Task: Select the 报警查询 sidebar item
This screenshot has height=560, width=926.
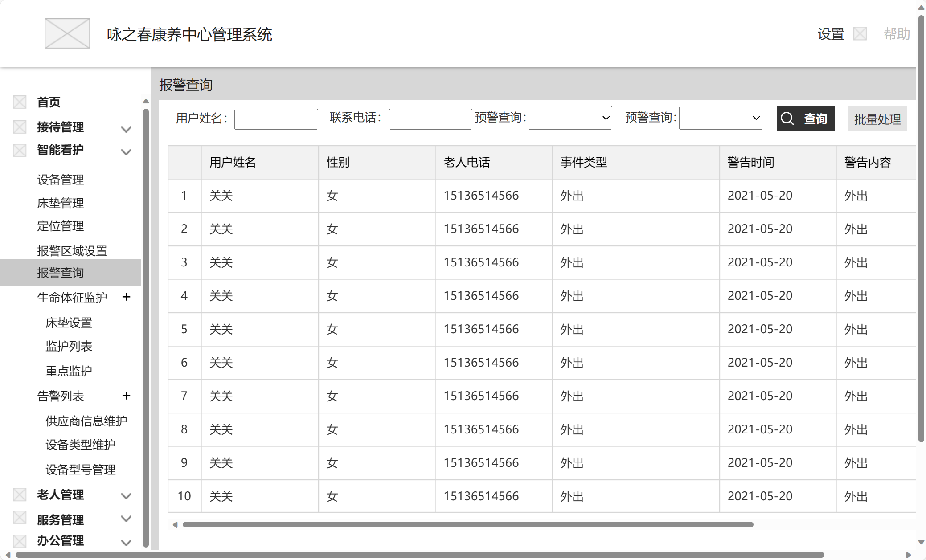Action: pos(70,272)
